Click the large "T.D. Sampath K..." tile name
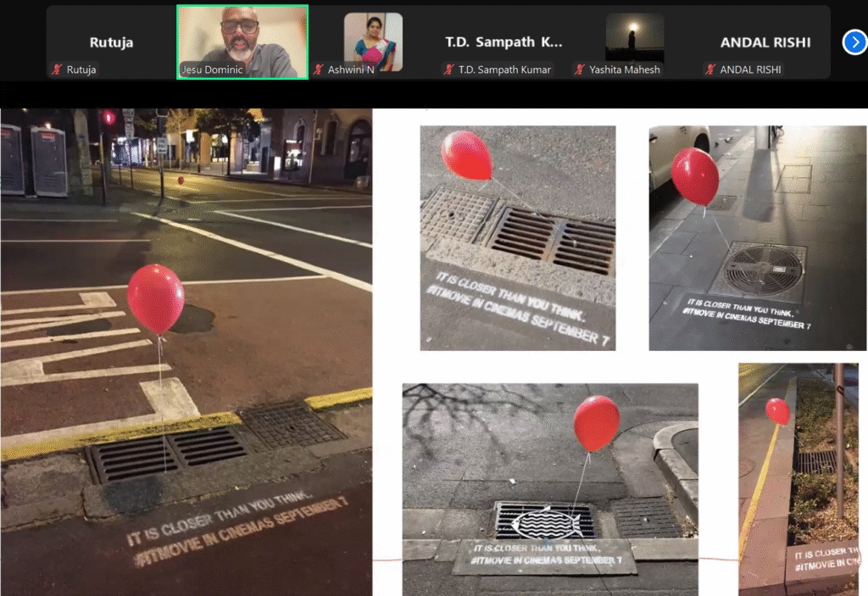Viewport: 868px width, 596px height. point(504,42)
